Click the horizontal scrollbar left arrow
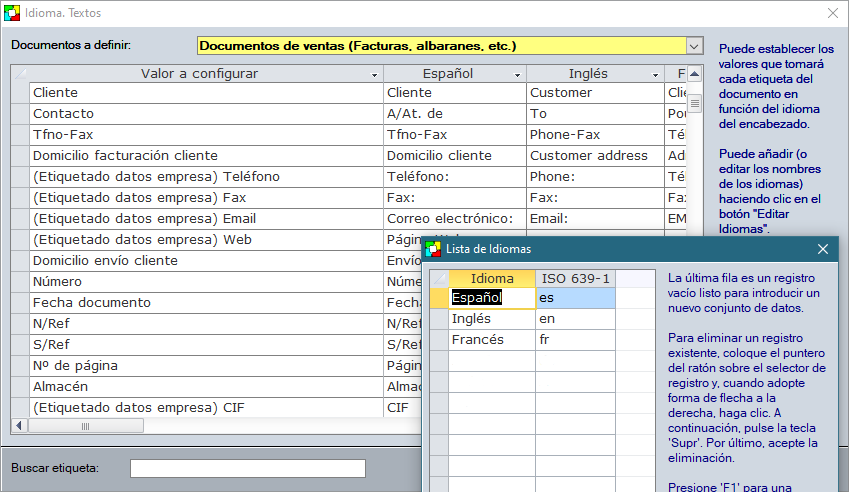The width and height of the screenshot is (849, 492). (x=19, y=426)
